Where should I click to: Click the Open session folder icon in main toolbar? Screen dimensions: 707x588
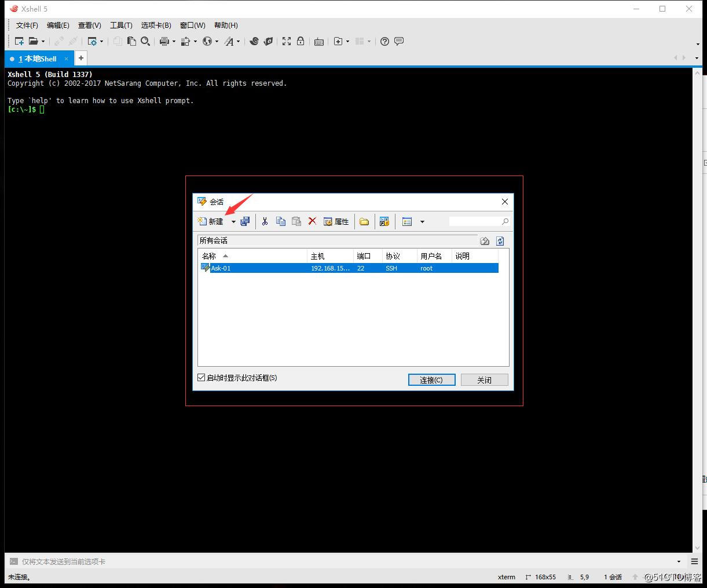click(x=34, y=41)
